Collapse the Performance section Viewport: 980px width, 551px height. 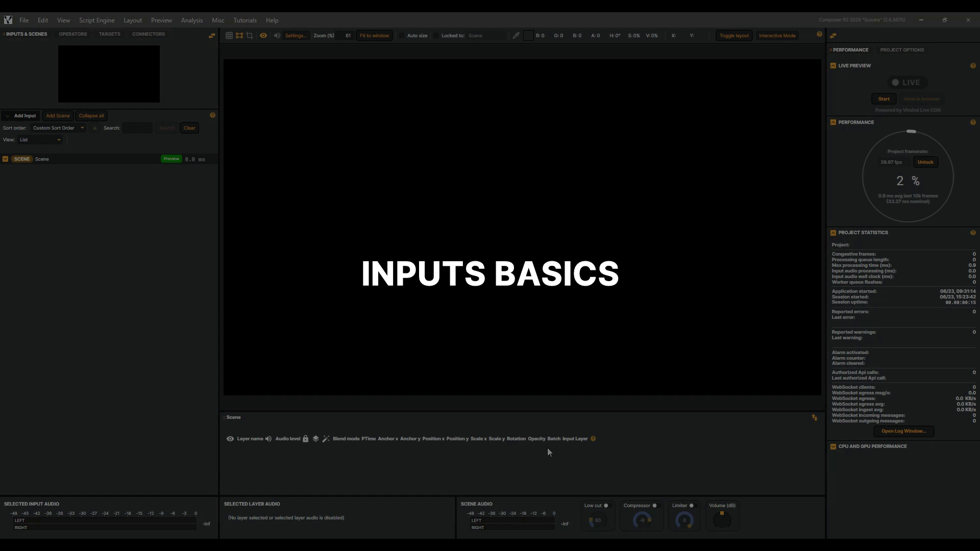833,122
